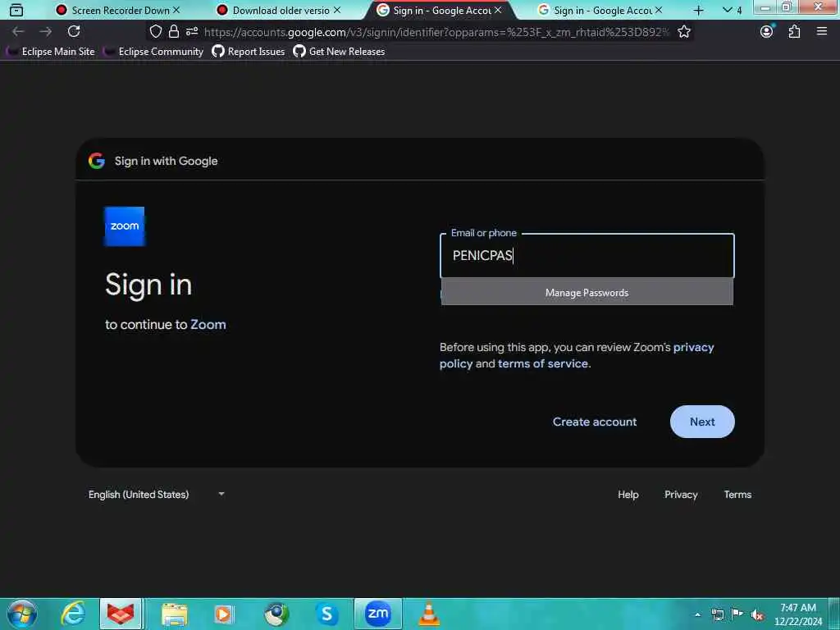This screenshot has height=630, width=840.
Task: Close the Download older versio tab
Action: pos(337,10)
